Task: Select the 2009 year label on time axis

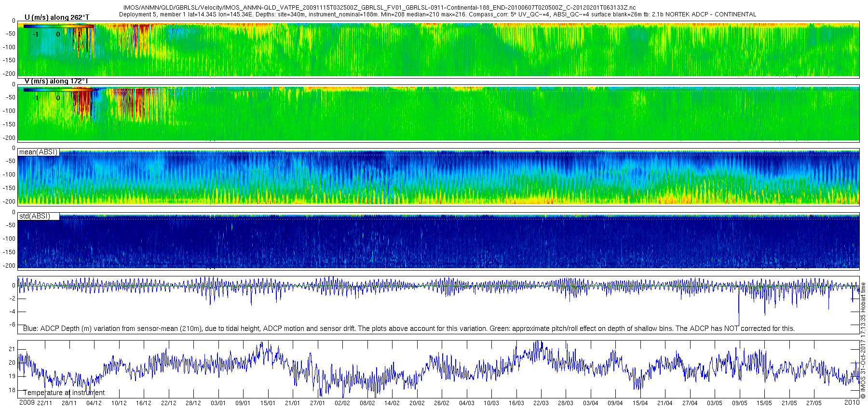Action: pos(27,402)
